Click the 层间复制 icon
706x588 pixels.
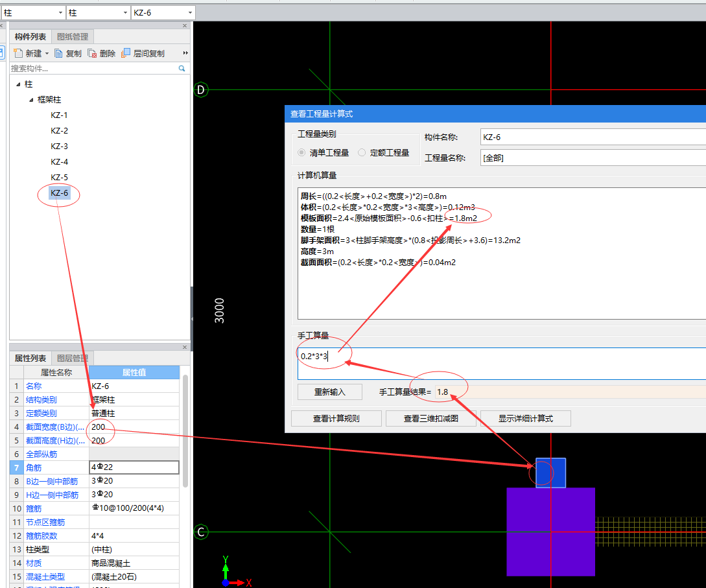pyautogui.click(x=126, y=53)
